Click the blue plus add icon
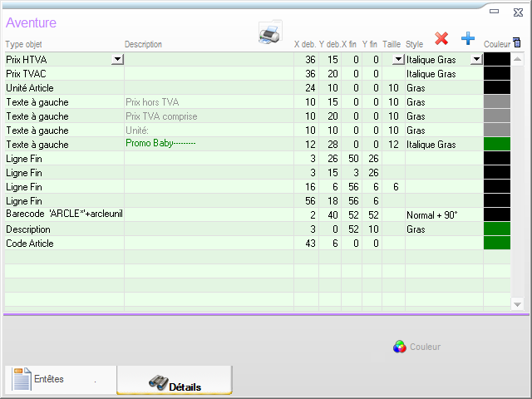This screenshot has width=532, height=399. coord(467,38)
